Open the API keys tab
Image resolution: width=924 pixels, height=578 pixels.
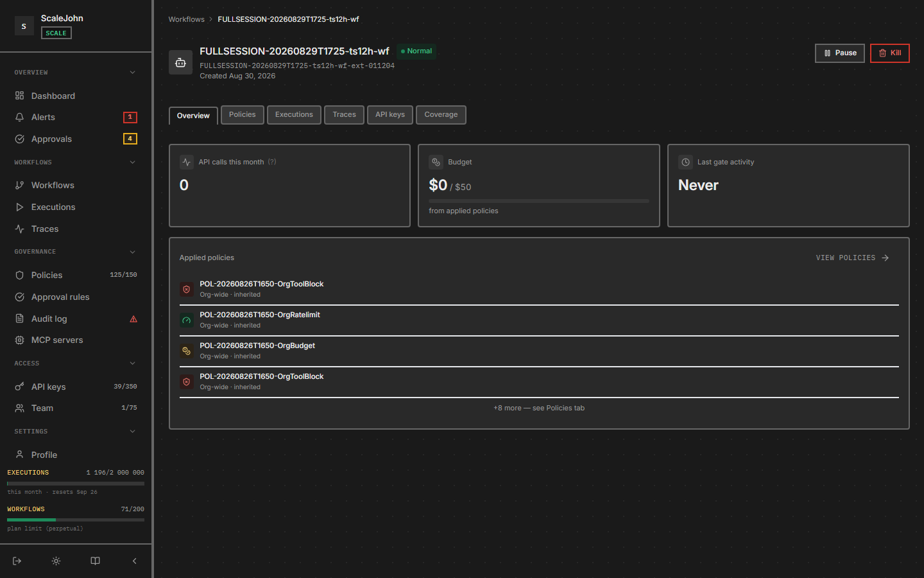coord(390,115)
